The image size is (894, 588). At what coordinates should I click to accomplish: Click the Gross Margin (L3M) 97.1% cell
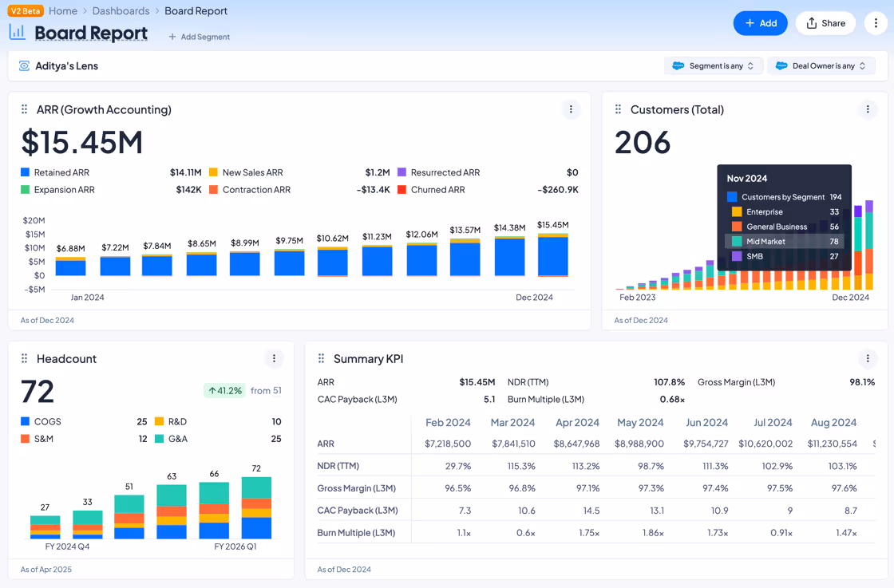pyautogui.click(x=587, y=488)
